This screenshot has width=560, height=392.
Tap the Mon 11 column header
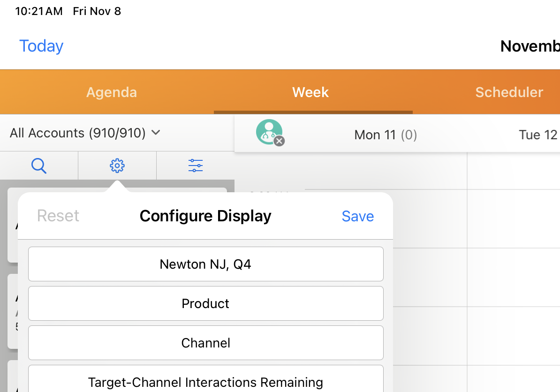pos(386,135)
